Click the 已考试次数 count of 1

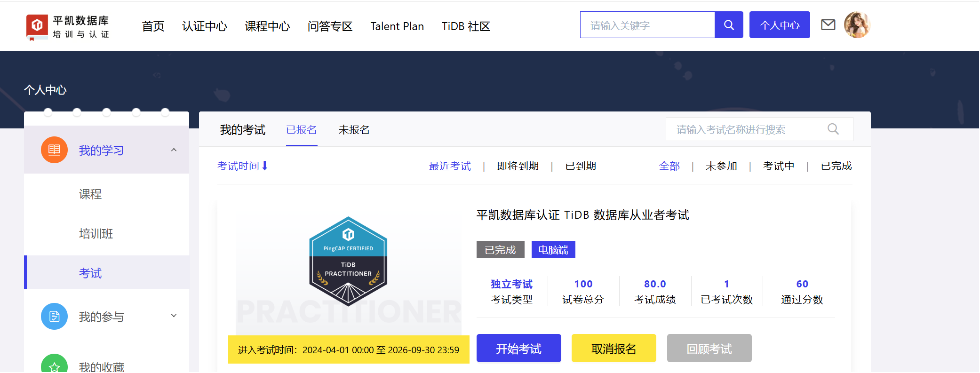pyautogui.click(x=727, y=284)
